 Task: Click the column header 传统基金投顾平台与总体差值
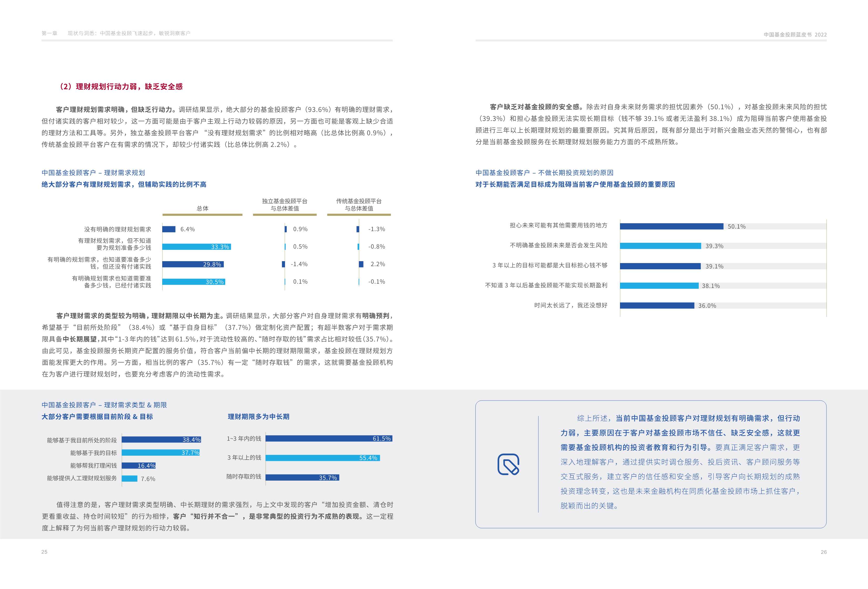tap(359, 205)
